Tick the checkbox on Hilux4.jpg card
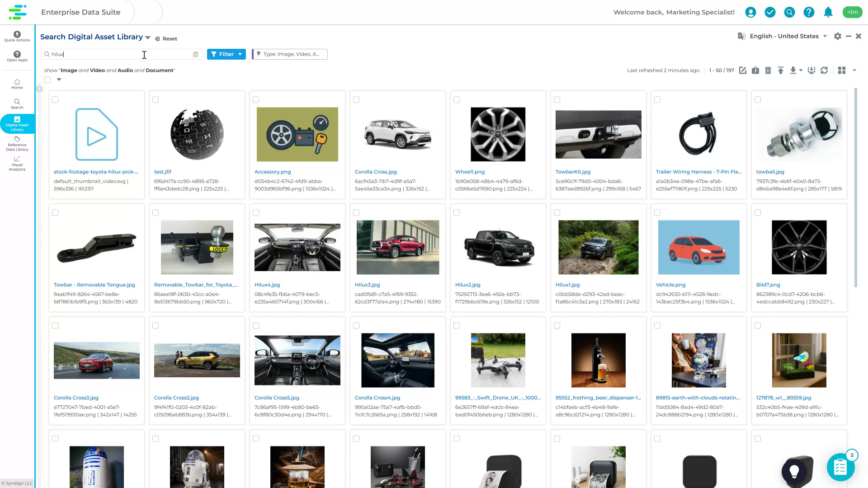This screenshot has height=488, width=868. tap(255, 212)
